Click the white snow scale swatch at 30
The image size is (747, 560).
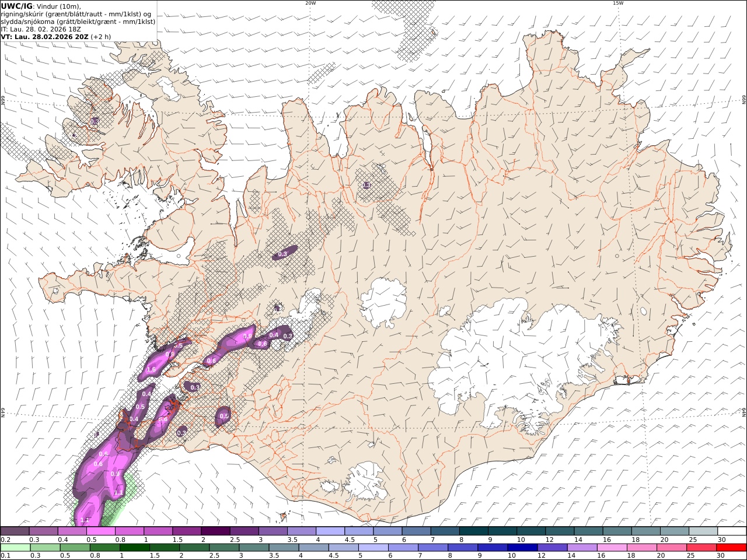[732, 531]
